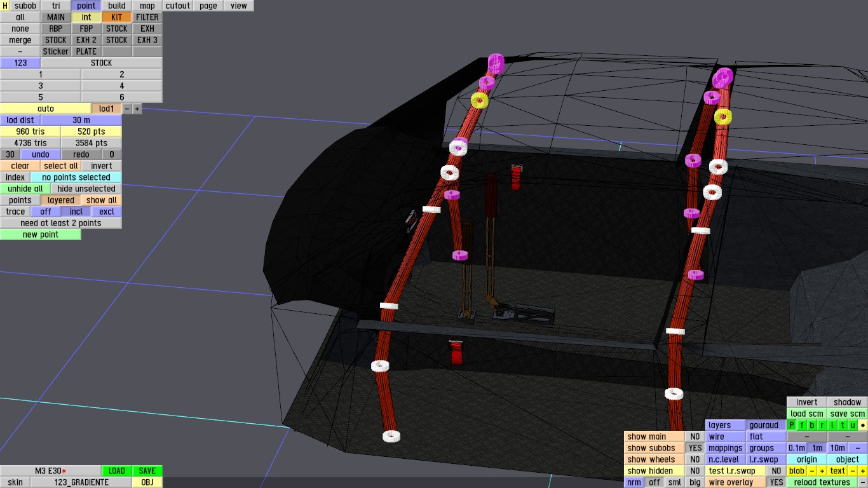Create a new point
This screenshot has width=868, height=488.
click(41, 234)
